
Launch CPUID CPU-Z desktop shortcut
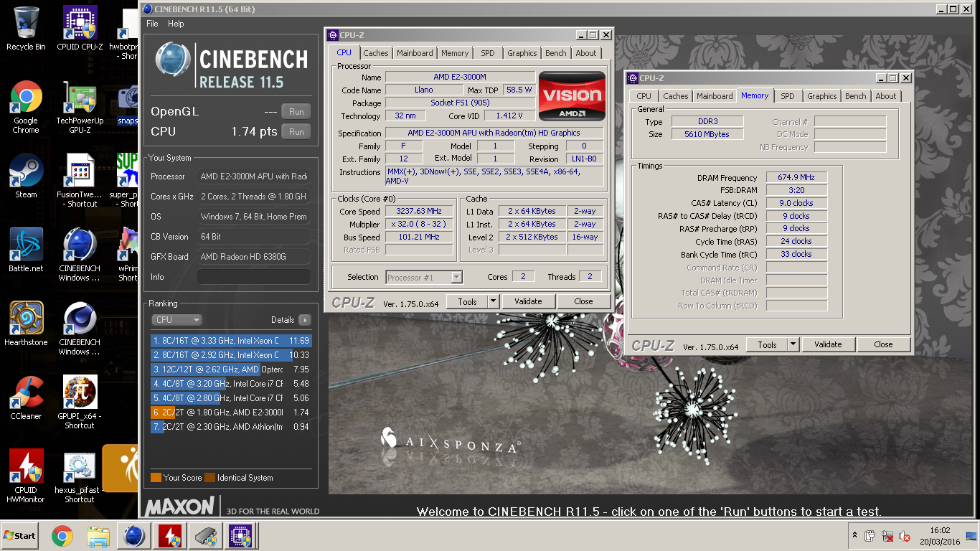[80, 29]
